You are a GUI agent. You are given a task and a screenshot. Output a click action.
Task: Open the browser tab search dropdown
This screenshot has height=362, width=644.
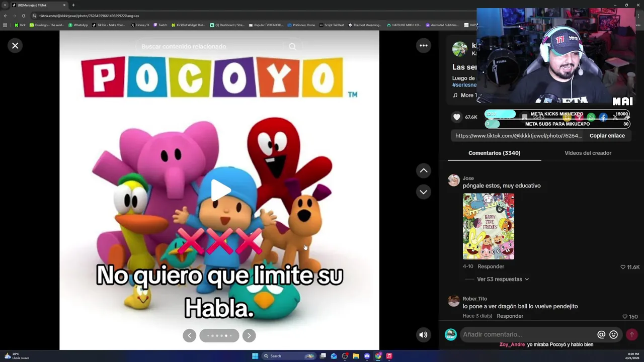pyautogui.click(x=5, y=5)
